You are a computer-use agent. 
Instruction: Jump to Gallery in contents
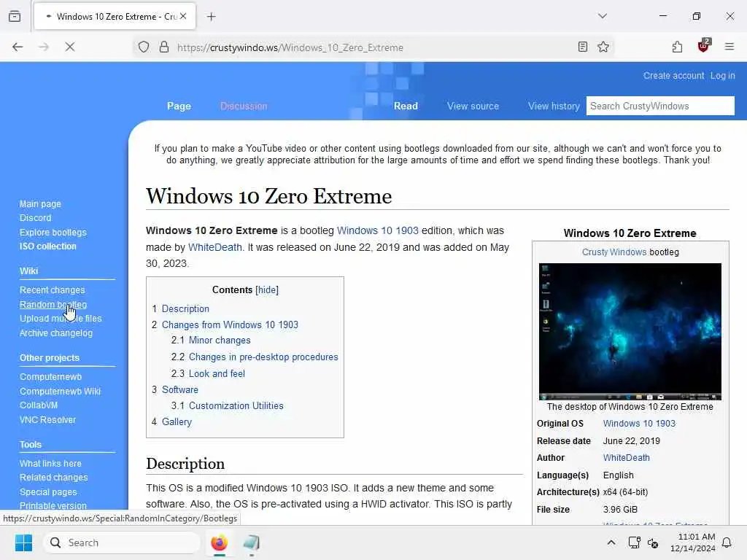coord(177,422)
